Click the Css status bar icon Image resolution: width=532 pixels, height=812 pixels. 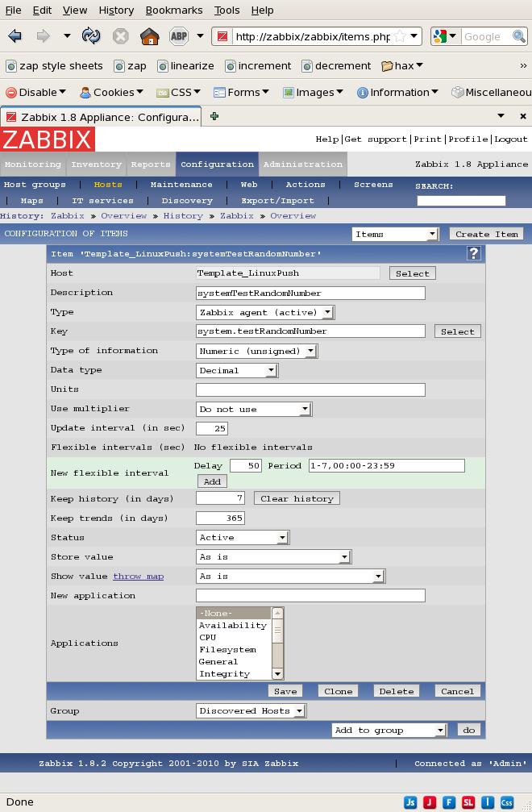pos(507,802)
